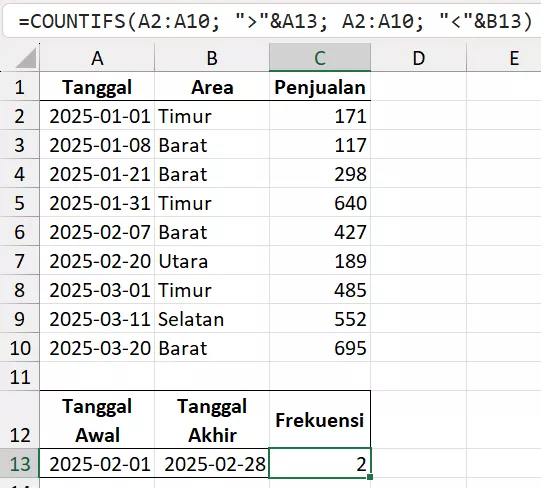The height and width of the screenshot is (489, 541).
Task: Click the COUNTIFS formula in the formula bar
Action: tap(275, 21)
